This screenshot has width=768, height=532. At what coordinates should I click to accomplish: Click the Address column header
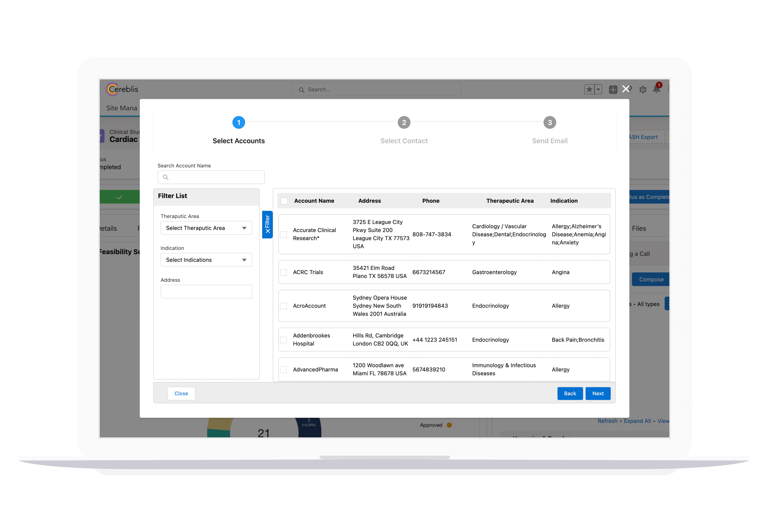tap(369, 201)
